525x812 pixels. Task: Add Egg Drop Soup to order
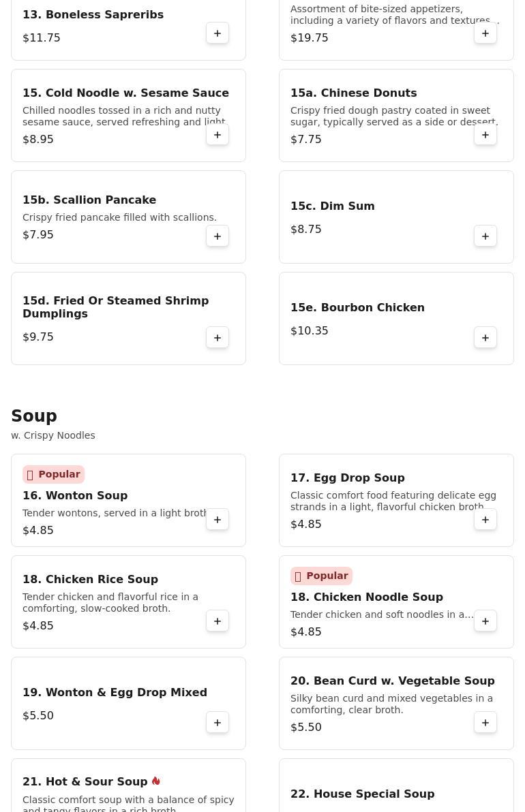pos(485,520)
